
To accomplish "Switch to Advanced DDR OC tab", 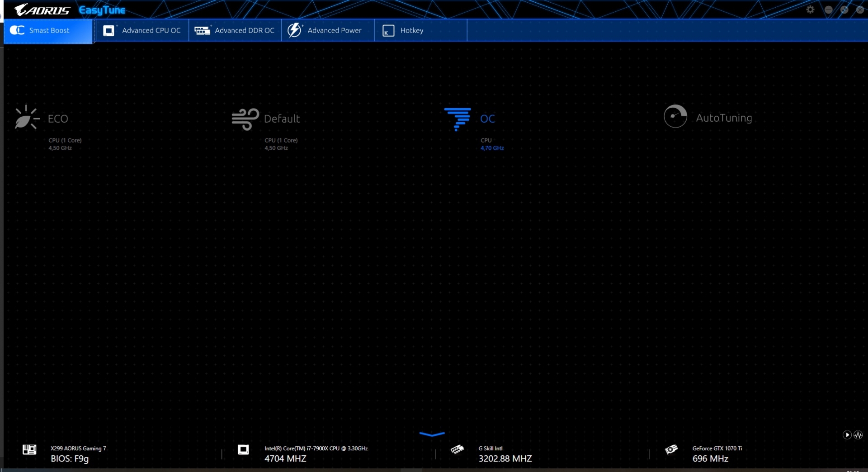I will [x=235, y=31].
